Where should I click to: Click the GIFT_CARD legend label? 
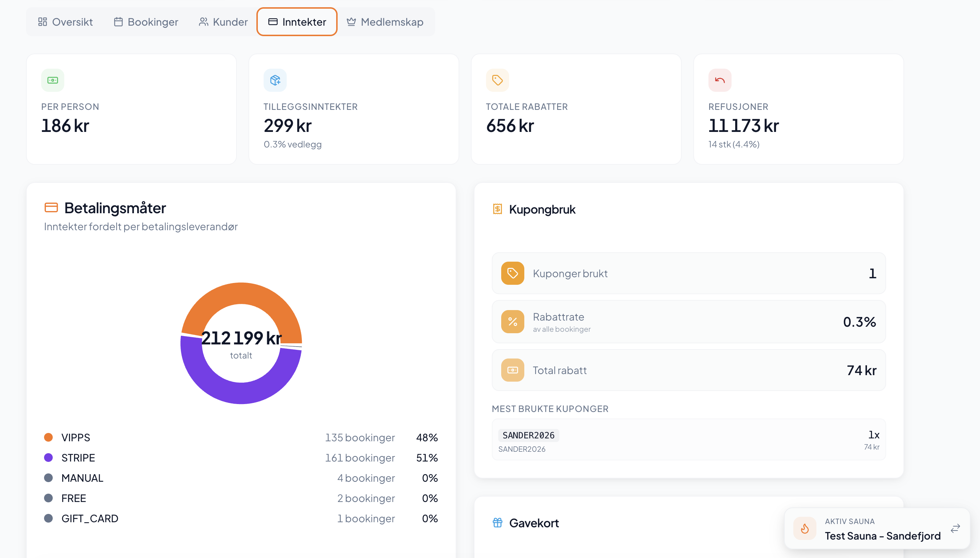tap(90, 519)
